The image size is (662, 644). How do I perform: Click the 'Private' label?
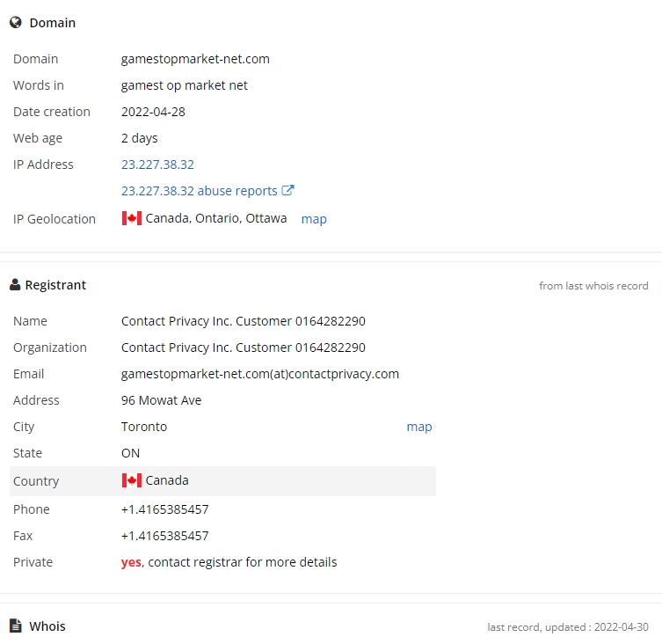tap(33, 562)
